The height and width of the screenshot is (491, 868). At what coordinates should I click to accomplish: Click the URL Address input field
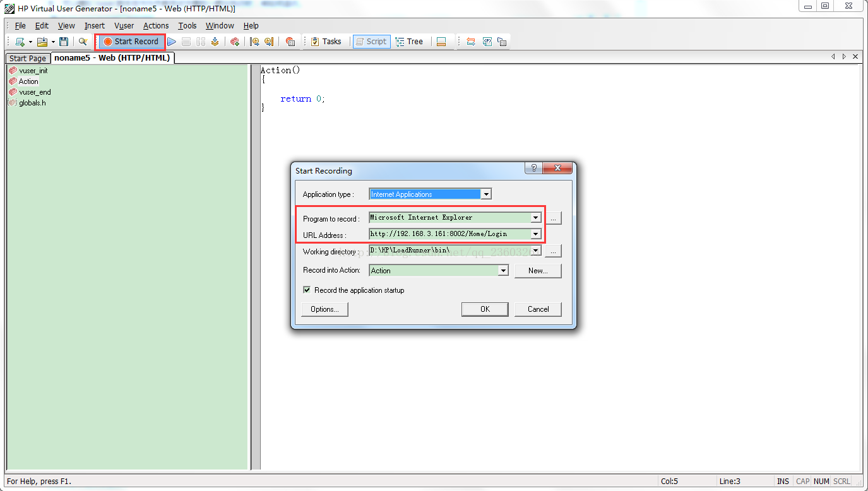(x=450, y=234)
